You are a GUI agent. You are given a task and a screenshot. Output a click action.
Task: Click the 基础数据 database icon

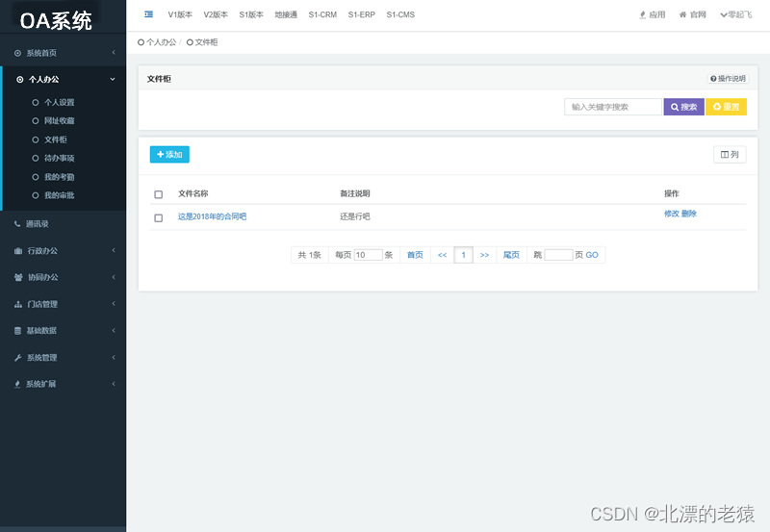[x=18, y=331]
